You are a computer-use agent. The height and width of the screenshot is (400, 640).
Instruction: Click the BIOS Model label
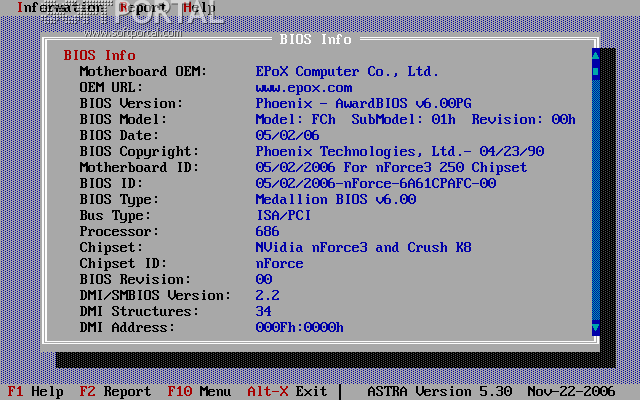pos(123,119)
